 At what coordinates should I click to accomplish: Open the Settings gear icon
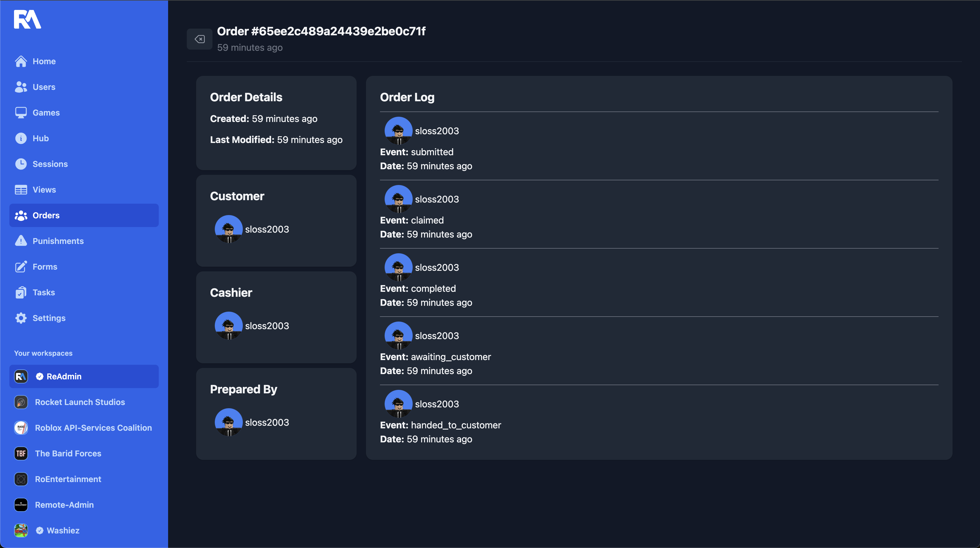click(21, 318)
